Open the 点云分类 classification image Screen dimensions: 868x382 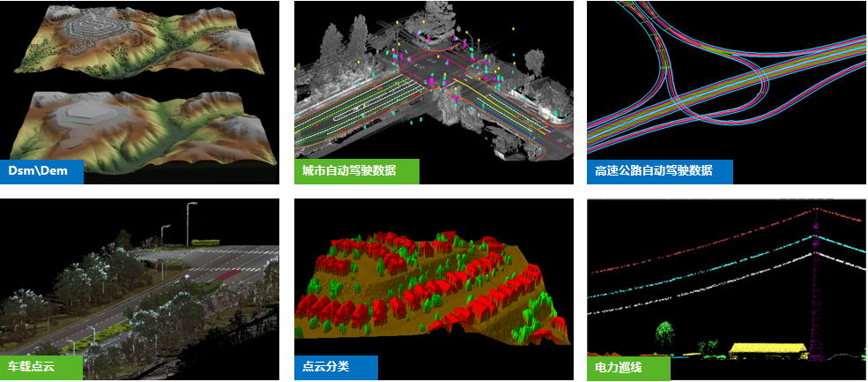[434, 288]
